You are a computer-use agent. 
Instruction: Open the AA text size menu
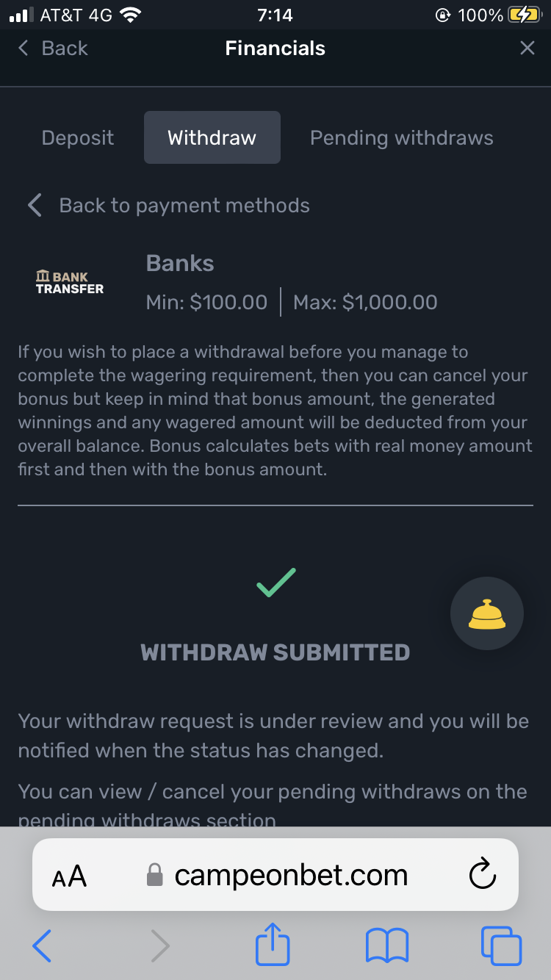69,876
